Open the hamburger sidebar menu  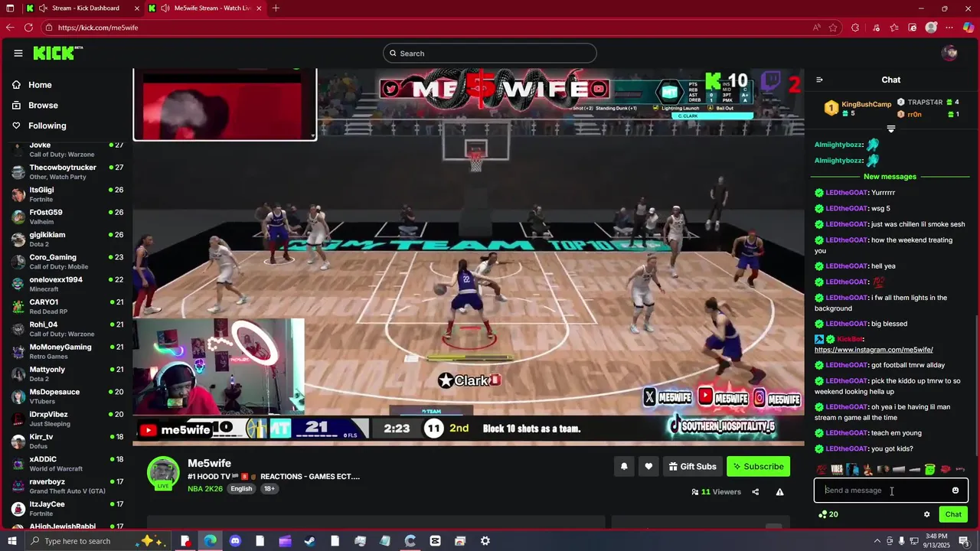[x=18, y=53]
